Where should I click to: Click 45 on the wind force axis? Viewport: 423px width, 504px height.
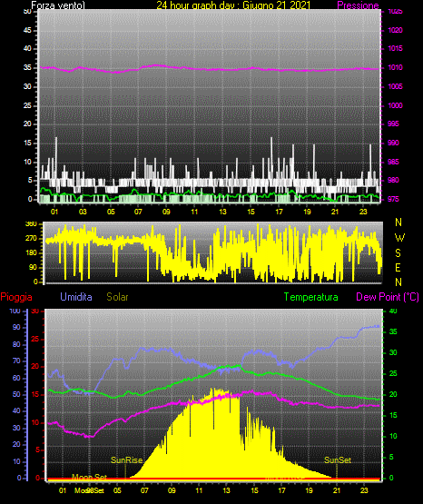27,30
